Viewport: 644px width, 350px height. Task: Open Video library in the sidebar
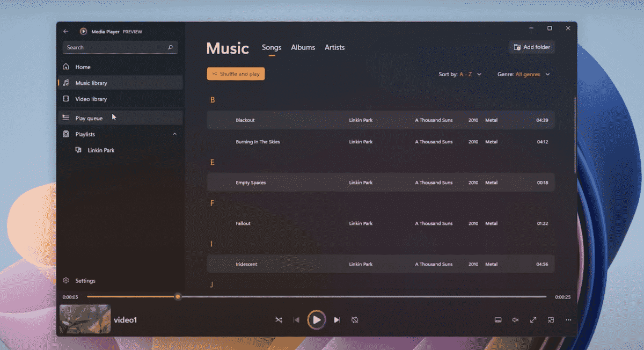tap(120, 99)
